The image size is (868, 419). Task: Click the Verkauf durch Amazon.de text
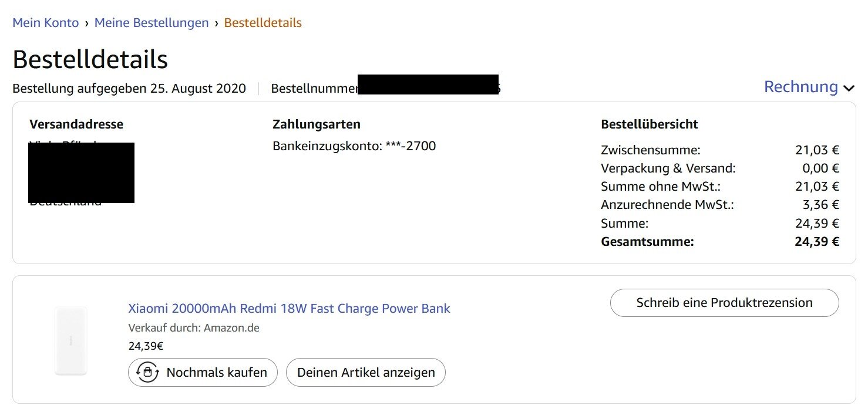[194, 328]
